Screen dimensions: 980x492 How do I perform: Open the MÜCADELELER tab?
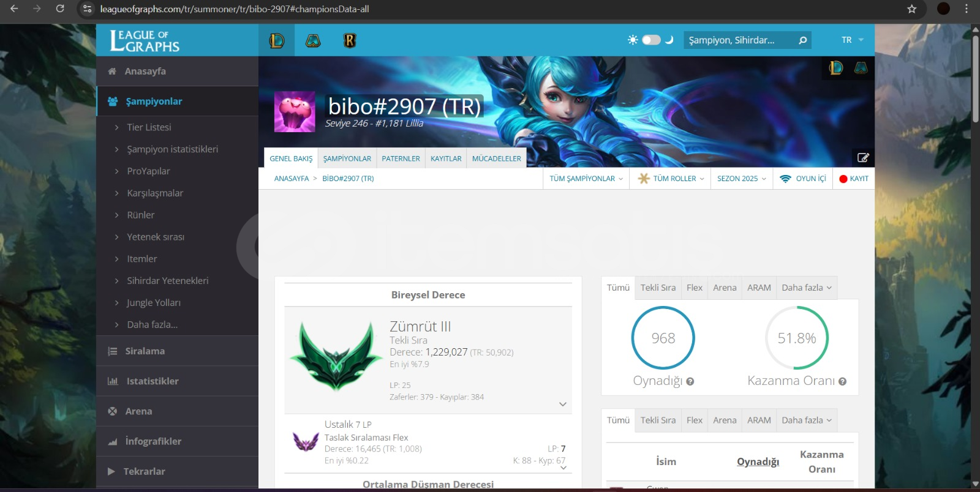496,158
